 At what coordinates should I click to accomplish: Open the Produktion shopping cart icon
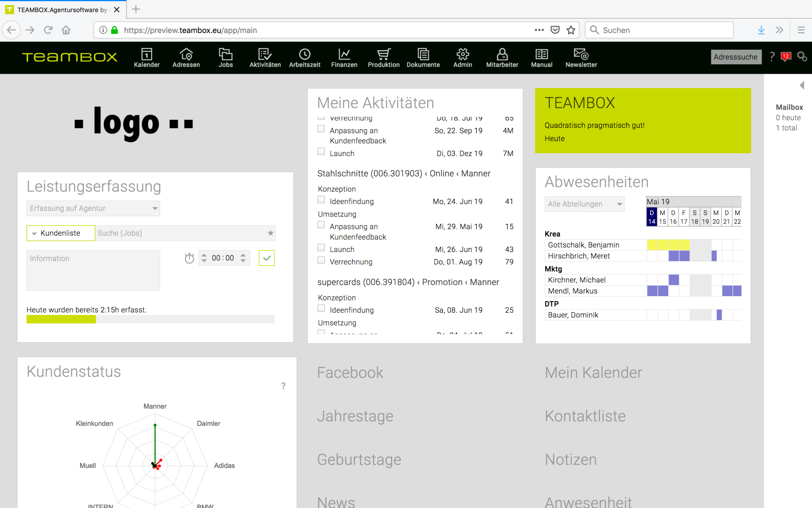[x=383, y=58]
